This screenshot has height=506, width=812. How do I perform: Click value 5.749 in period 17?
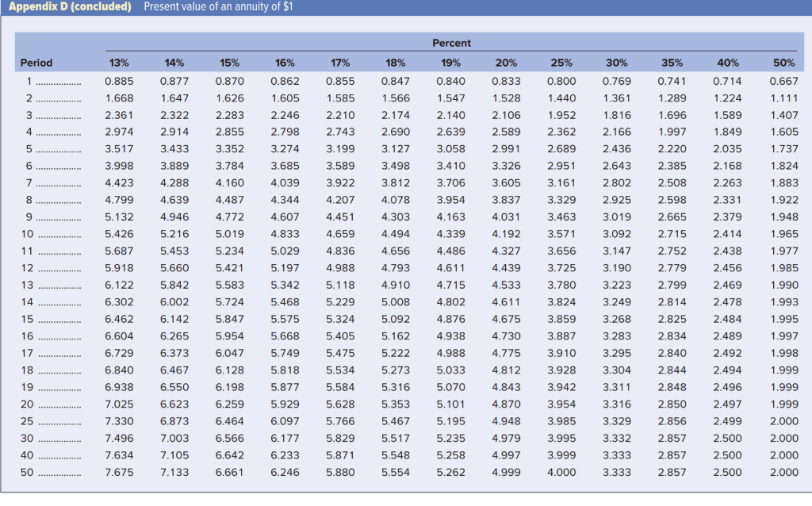(x=285, y=354)
